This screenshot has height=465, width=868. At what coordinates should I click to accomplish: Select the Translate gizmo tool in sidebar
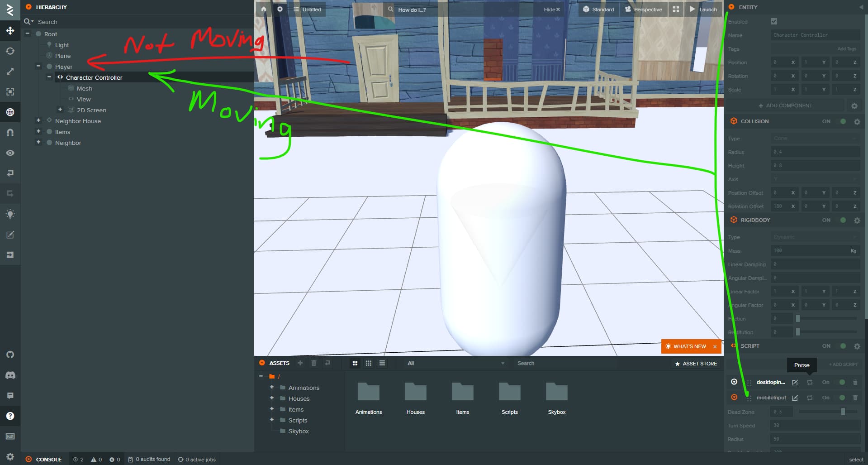pos(10,31)
